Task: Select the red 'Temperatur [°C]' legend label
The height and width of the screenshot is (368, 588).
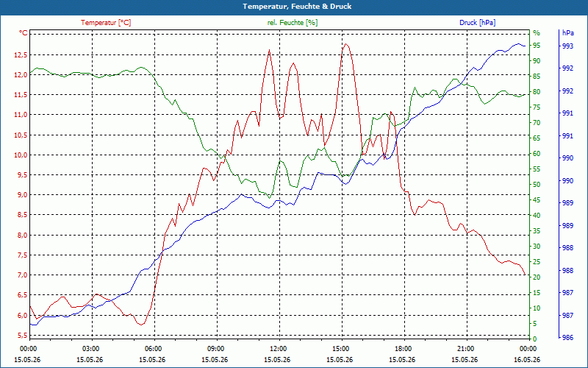Action: pyautogui.click(x=106, y=23)
